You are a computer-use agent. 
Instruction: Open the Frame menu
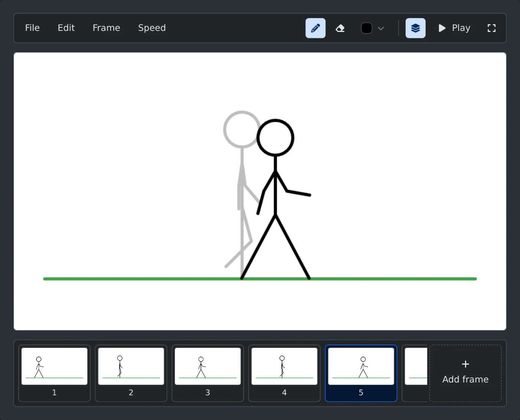(x=106, y=28)
